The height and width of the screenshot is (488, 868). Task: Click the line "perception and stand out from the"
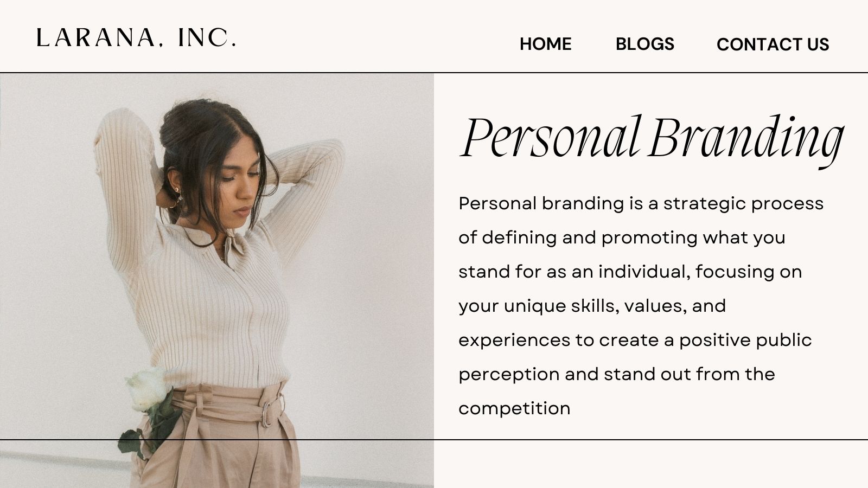[616, 374]
